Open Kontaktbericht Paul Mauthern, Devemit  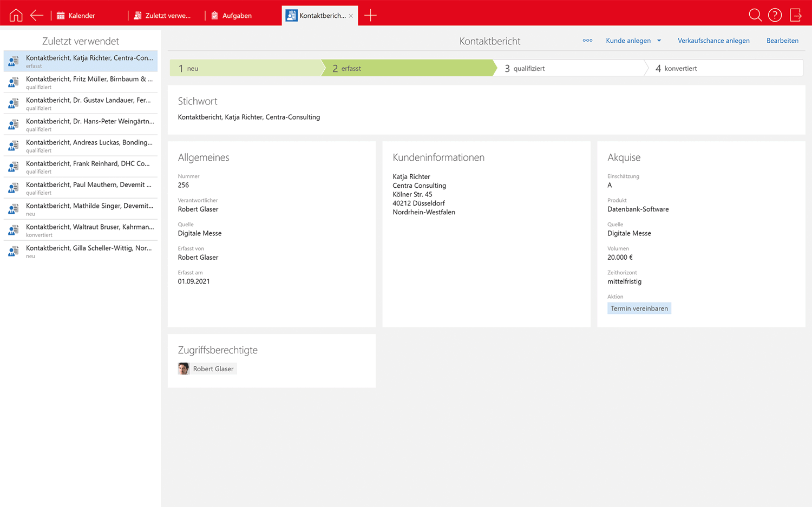(x=81, y=188)
